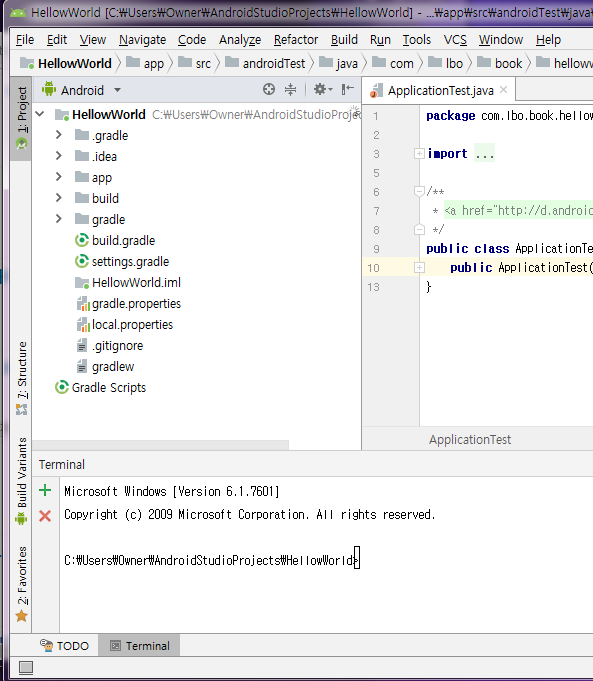Screen dimensions: 593x681
Task: Click the ApplicationTest.java tab file icon
Action: (x=376, y=91)
